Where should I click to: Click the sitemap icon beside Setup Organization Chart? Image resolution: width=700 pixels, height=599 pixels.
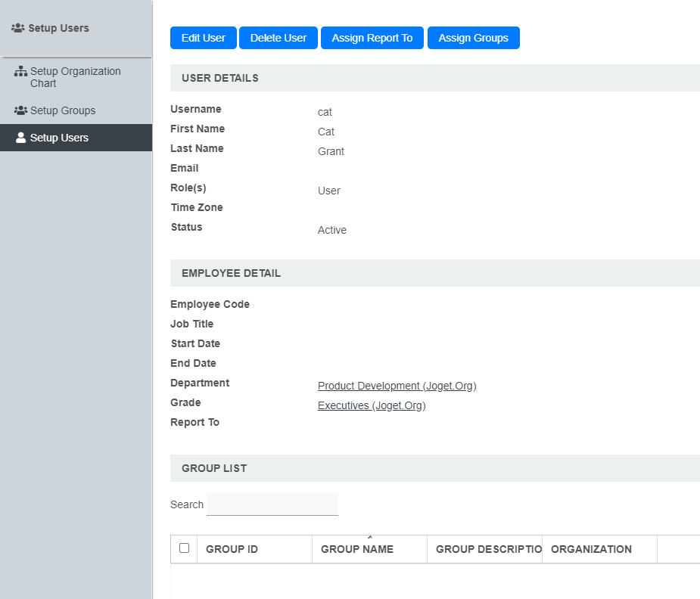tap(20, 72)
